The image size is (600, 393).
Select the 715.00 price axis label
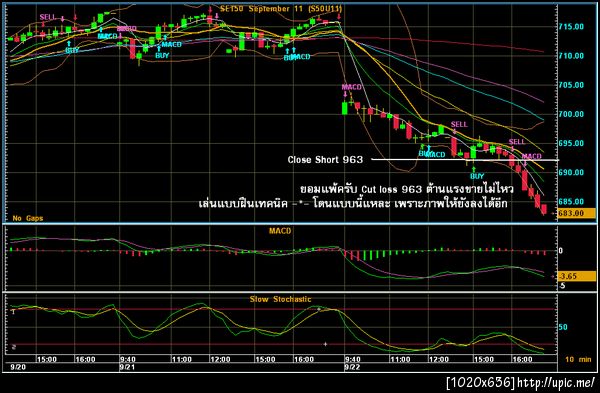(571, 26)
